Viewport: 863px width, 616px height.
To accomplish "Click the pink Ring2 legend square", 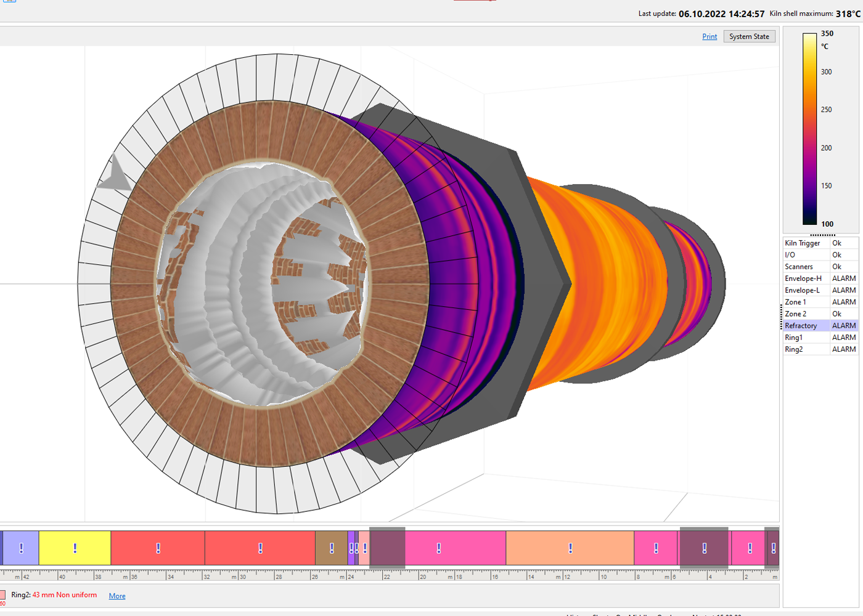I will pos(3,595).
